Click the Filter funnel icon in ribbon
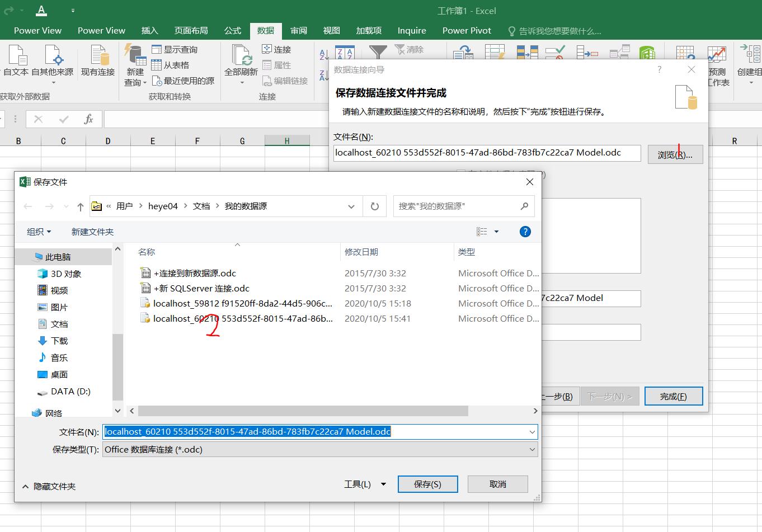 (x=378, y=51)
